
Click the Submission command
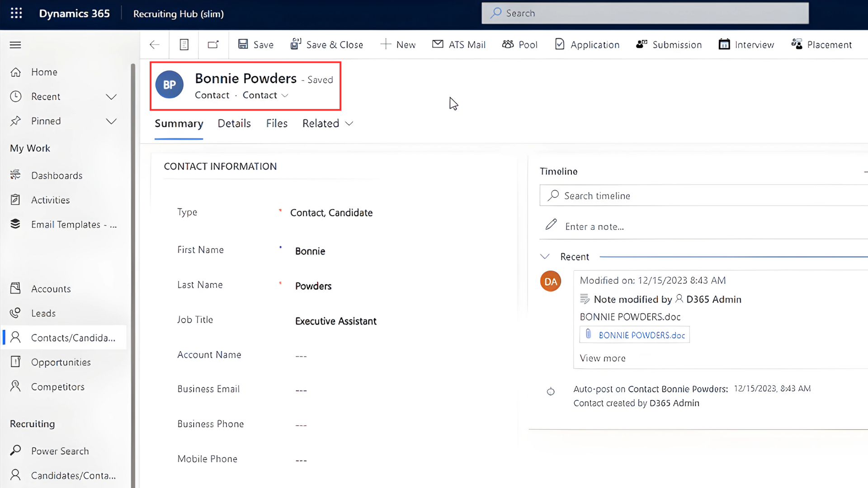point(669,45)
